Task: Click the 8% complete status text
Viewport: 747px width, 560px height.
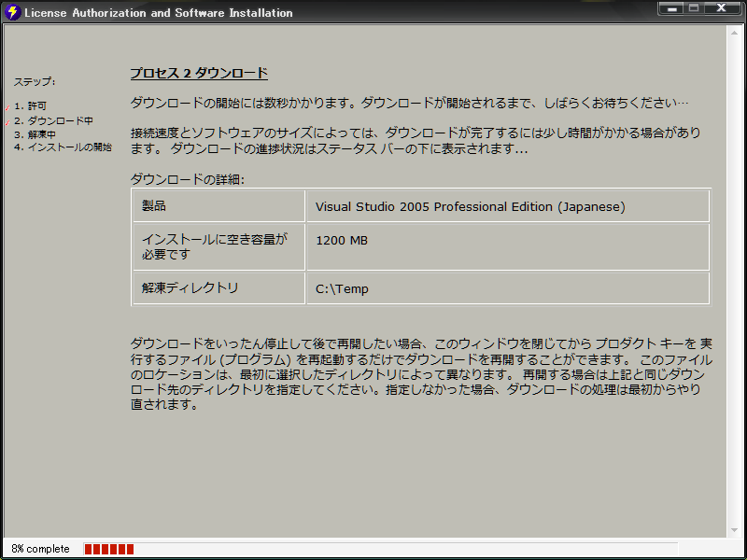Action: pos(40,549)
